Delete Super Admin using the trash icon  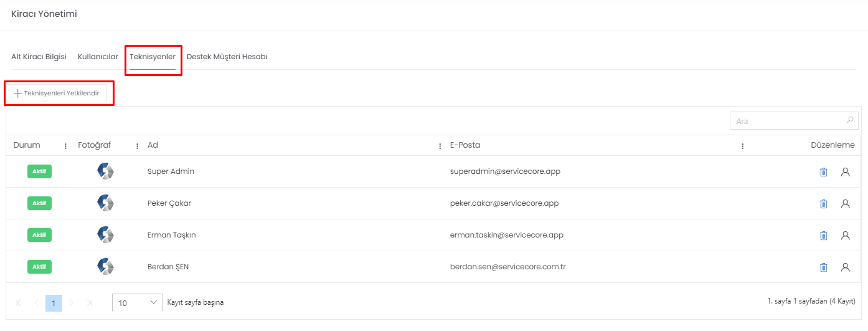(824, 171)
